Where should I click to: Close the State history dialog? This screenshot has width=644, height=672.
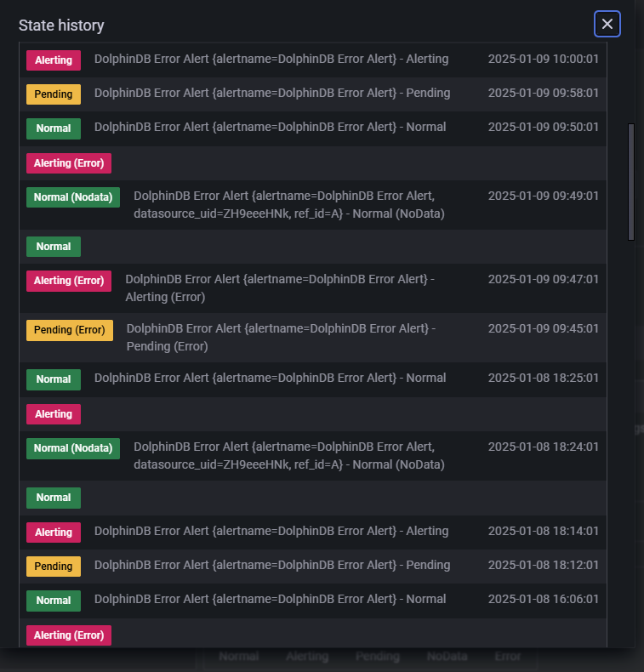[x=607, y=24]
